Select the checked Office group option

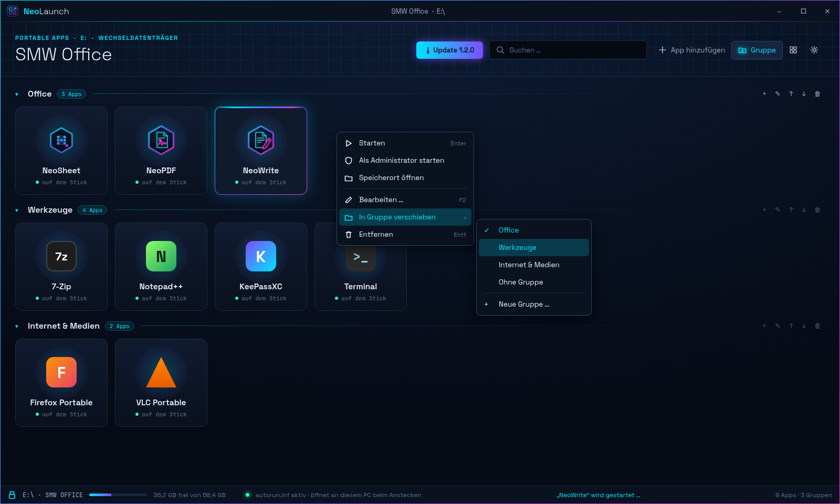(x=534, y=230)
